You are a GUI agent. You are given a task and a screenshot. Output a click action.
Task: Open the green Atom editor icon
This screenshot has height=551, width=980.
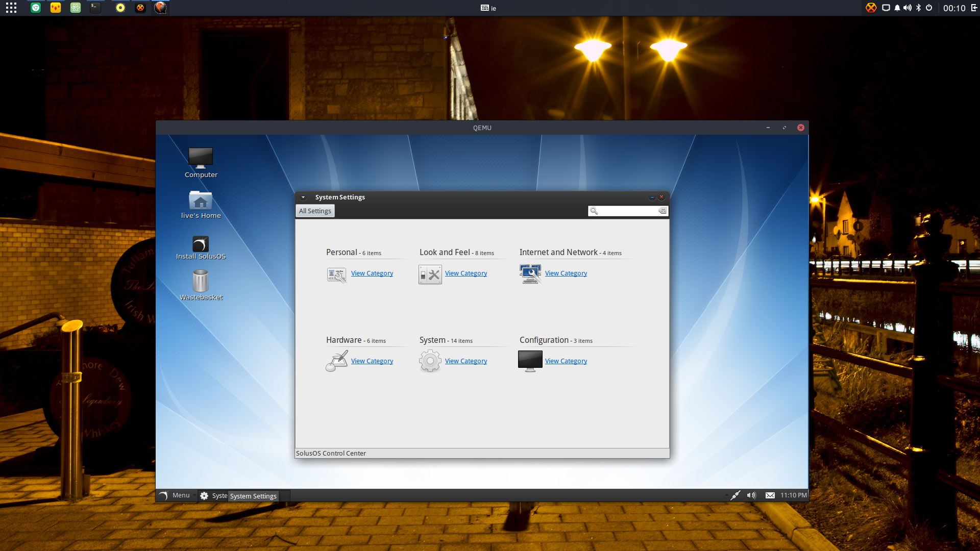[x=76, y=8]
